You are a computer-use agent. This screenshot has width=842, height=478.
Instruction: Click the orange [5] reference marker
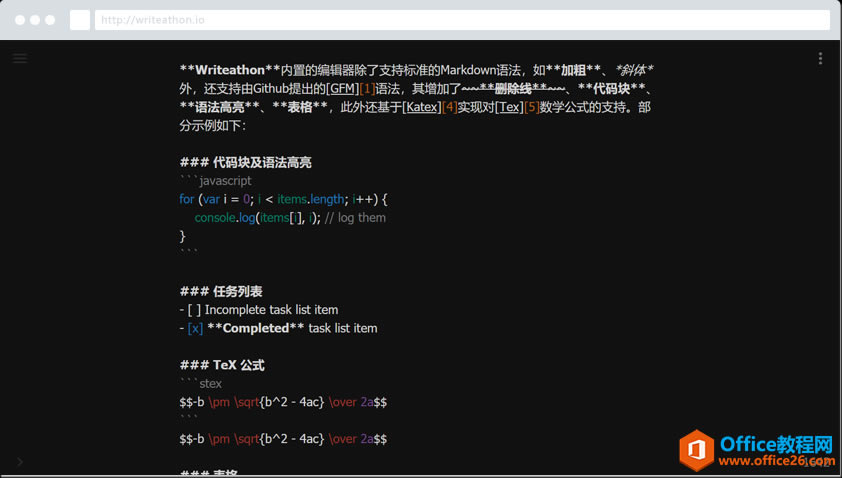click(x=532, y=107)
